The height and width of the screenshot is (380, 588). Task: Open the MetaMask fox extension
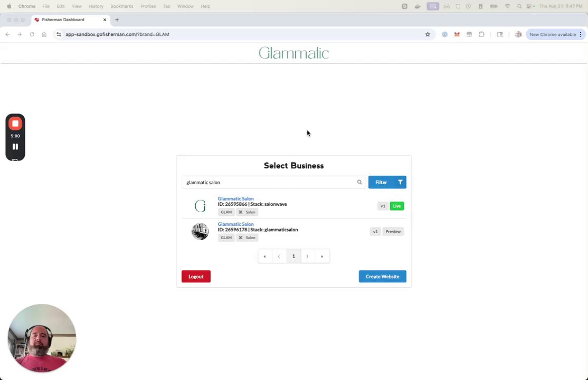[x=457, y=34]
